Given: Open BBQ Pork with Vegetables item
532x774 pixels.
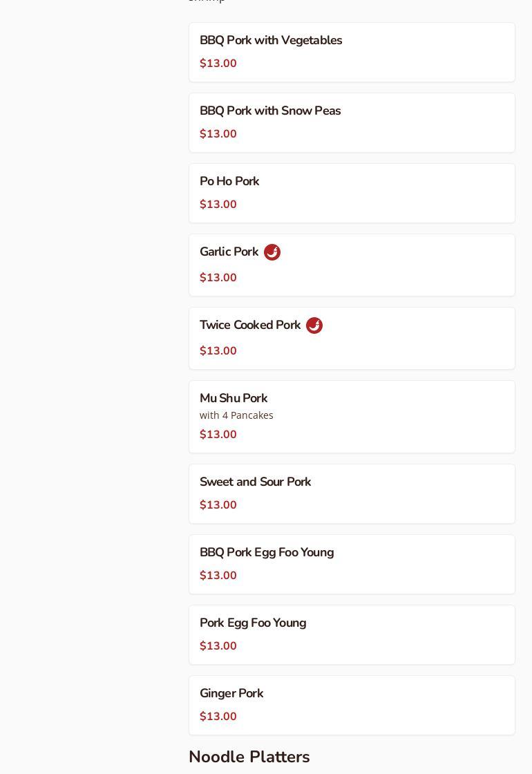Looking at the screenshot, I should (x=271, y=41).
